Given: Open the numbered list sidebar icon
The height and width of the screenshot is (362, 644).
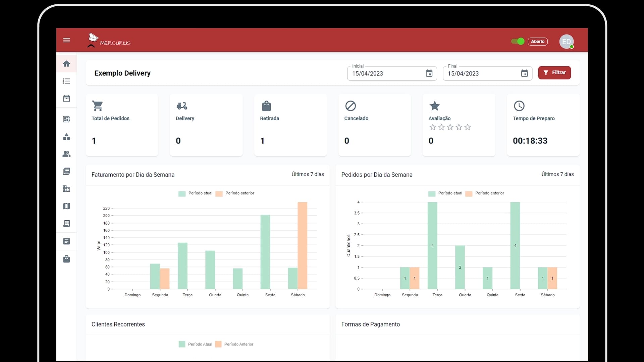Looking at the screenshot, I should click(66, 81).
